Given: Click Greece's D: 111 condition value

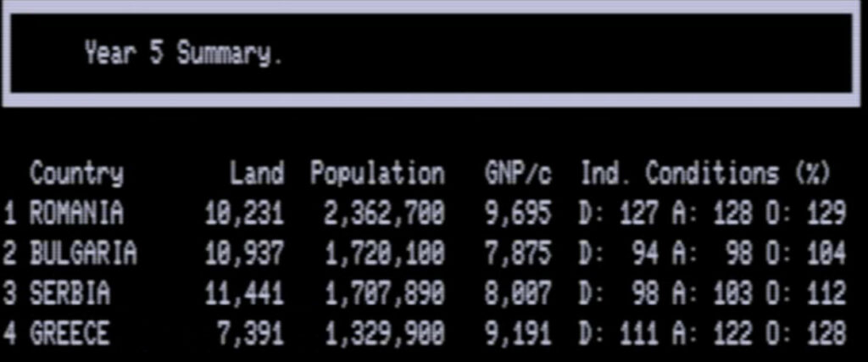Looking at the screenshot, I should [619, 333].
